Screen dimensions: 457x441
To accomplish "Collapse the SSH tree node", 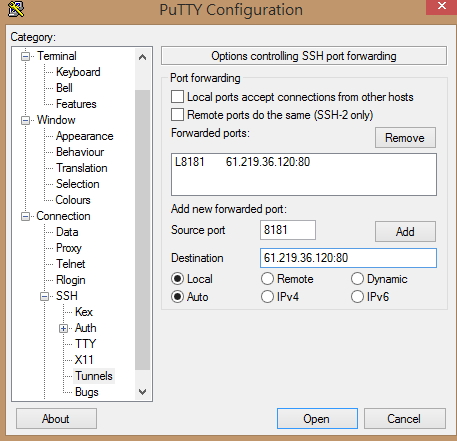I will [44, 296].
